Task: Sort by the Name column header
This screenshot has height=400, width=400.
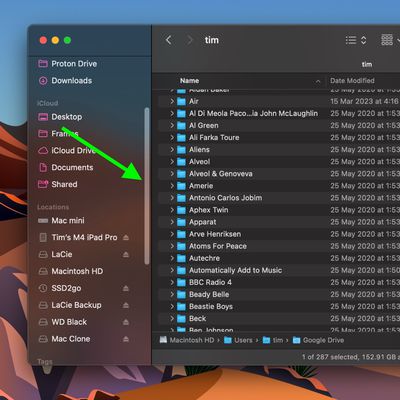Action: coord(189,81)
